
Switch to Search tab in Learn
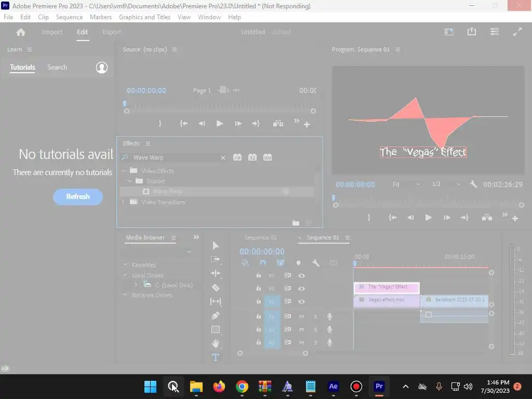click(57, 67)
